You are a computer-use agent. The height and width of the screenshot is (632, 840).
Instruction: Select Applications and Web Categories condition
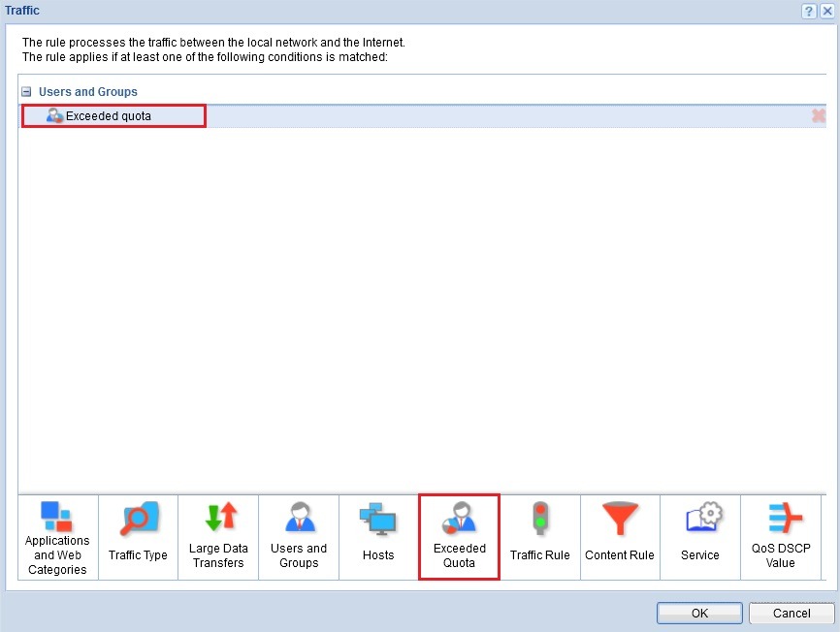[x=57, y=537]
